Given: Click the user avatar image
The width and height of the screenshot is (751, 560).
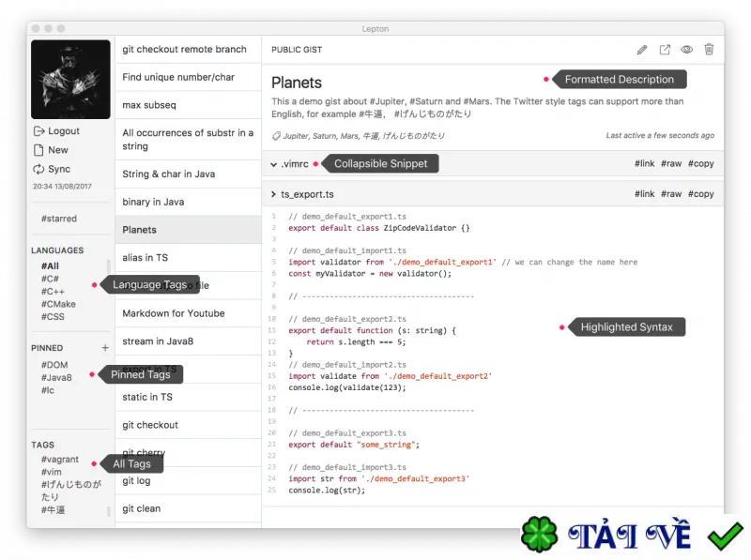Looking at the screenshot, I should [70, 80].
